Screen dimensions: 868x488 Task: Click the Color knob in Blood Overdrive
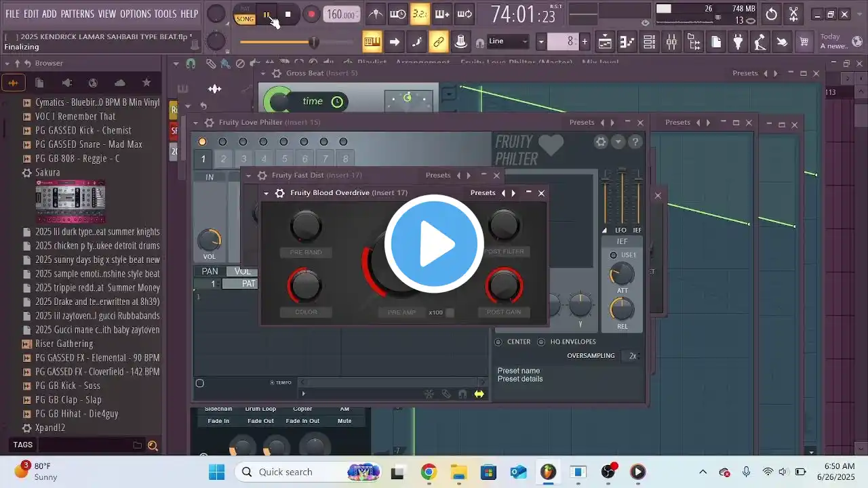(x=305, y=285)
